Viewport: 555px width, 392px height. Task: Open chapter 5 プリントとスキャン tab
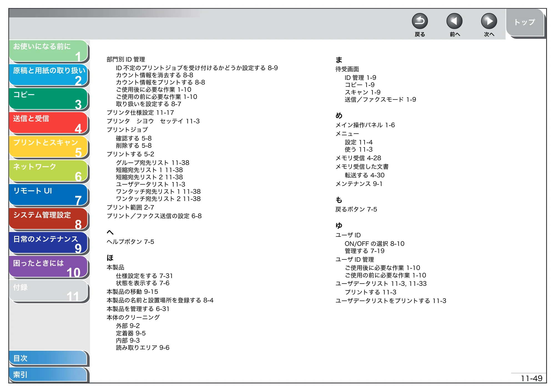(49, 147)
